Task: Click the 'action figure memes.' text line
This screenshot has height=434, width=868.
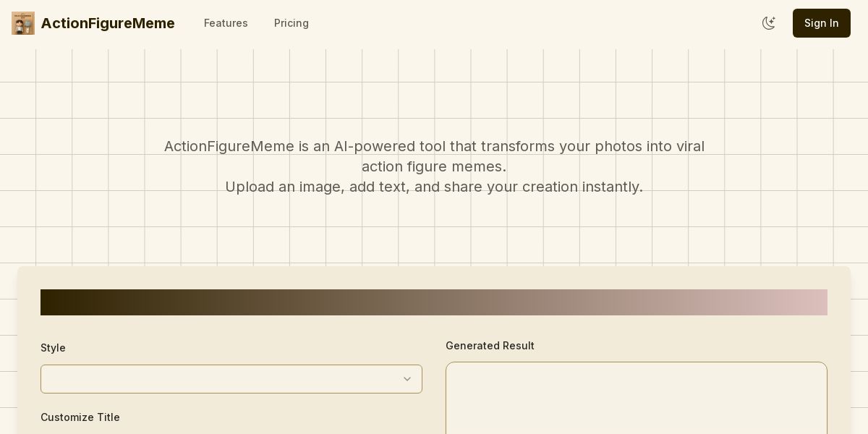Action: tap(434, 166)
